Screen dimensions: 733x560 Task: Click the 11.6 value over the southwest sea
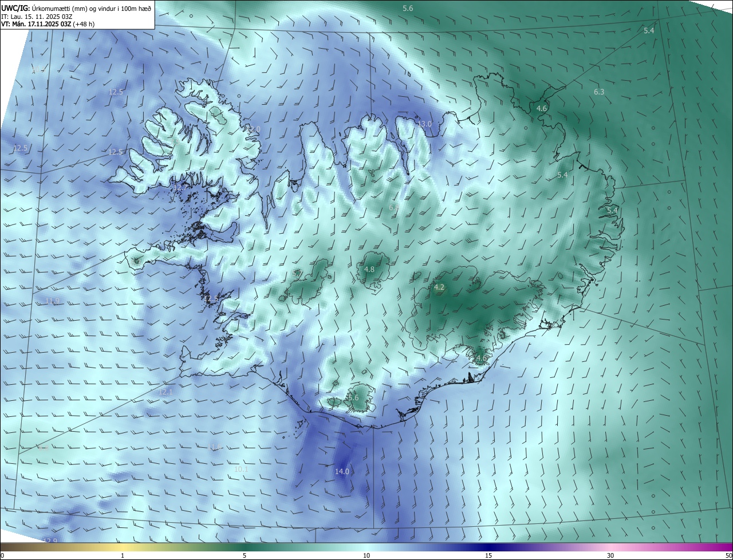click(214, 446)
